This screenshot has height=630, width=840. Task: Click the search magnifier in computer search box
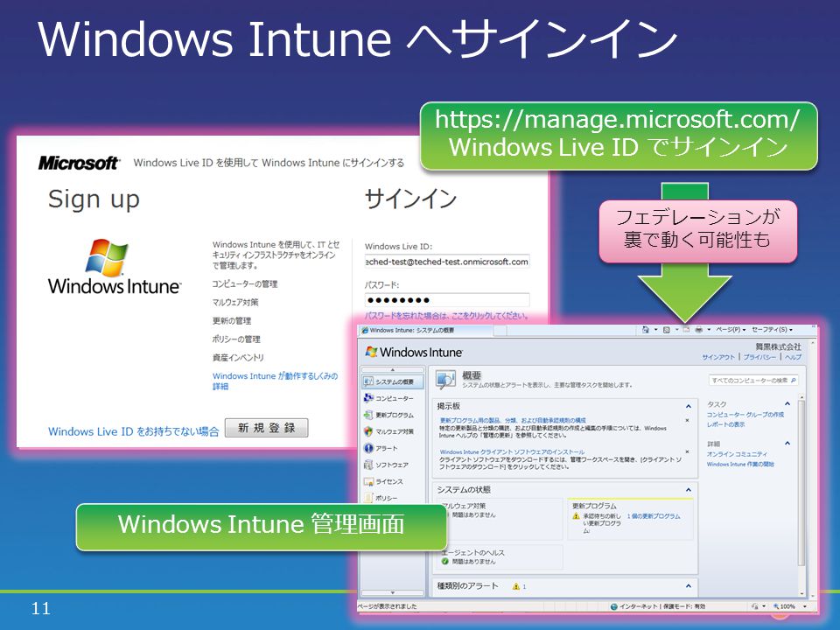click(794, 381)
